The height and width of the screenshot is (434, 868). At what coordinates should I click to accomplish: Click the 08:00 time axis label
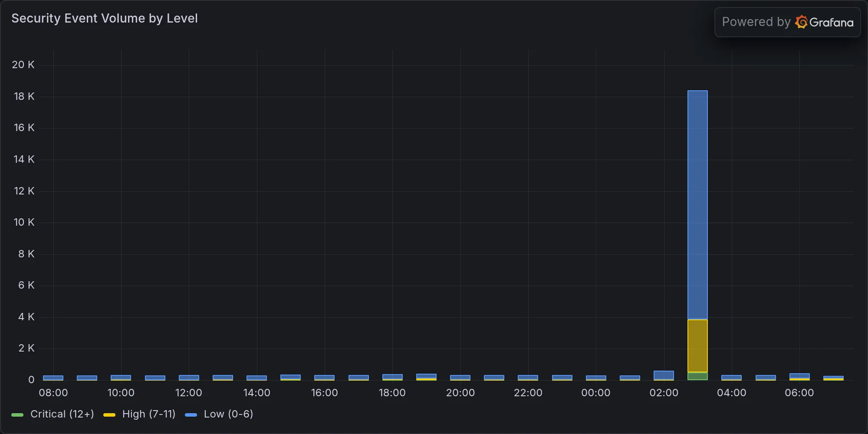pyautogui.click(x=53, y=393)
